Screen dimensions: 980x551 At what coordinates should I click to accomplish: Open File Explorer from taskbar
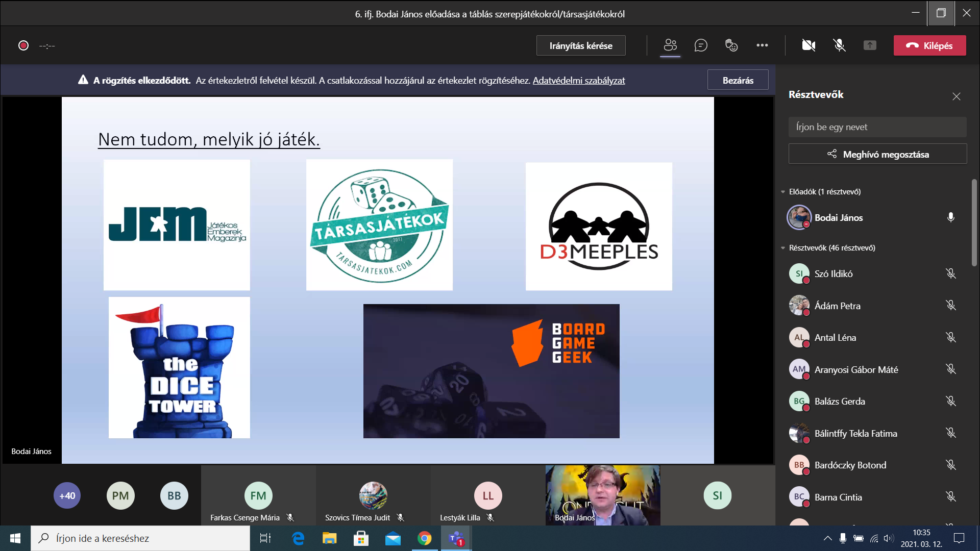pyautogui.click(x=330, y=538)
